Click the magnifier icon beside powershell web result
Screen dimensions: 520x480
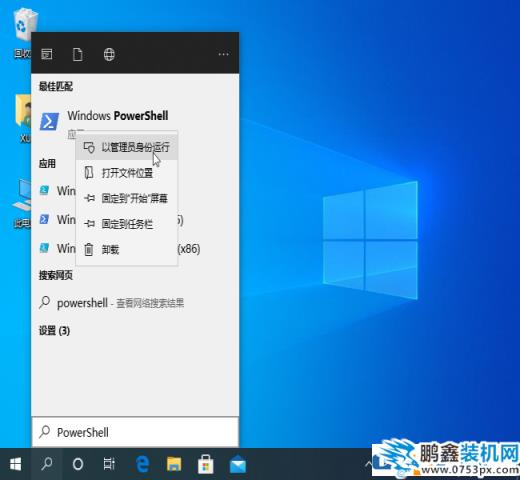tap(44, 303)
